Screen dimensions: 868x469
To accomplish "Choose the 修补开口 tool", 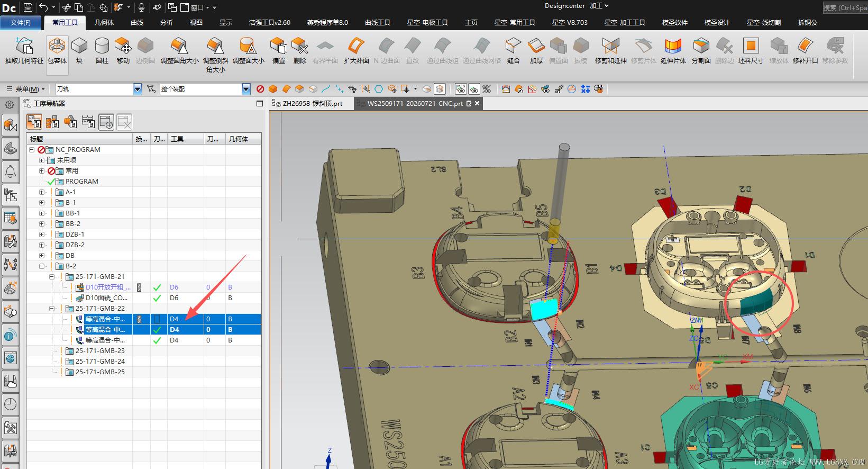I will coord(806,51).
